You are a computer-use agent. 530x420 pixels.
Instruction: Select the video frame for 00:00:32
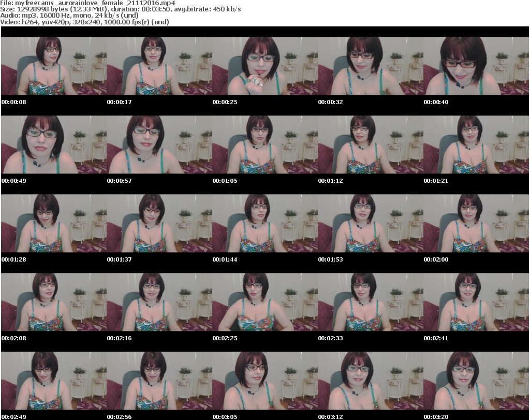click(x=371, y=66)
